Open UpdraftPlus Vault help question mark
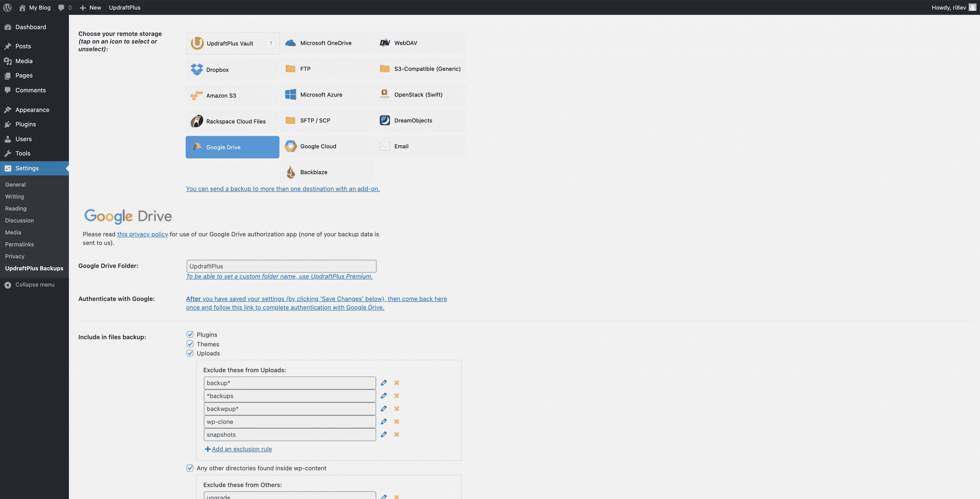The width and height of the screenshot is (980, 499). click(271, 44)
